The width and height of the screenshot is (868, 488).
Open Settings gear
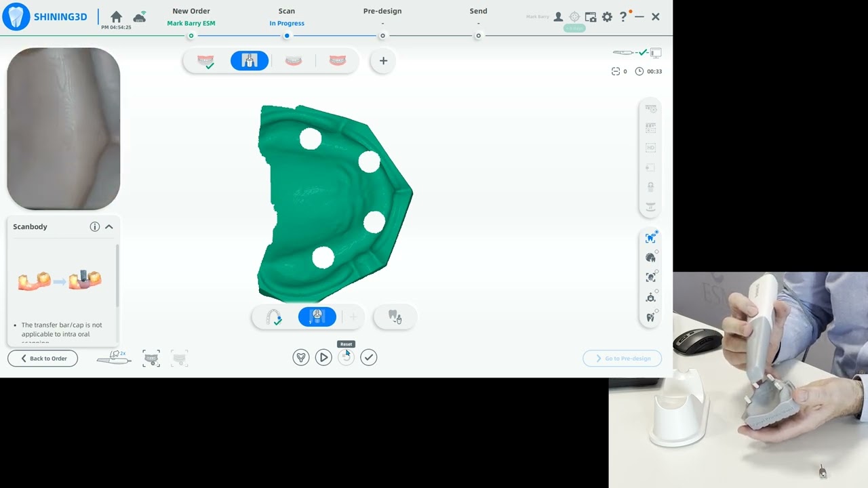(x=607, y=17)
